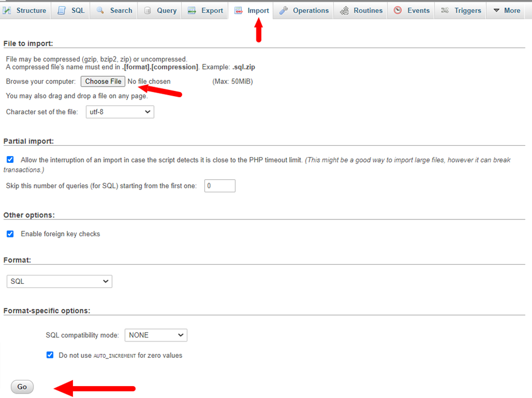Click the Routines gears icon

pyautogui.click(x=344, y=11)
